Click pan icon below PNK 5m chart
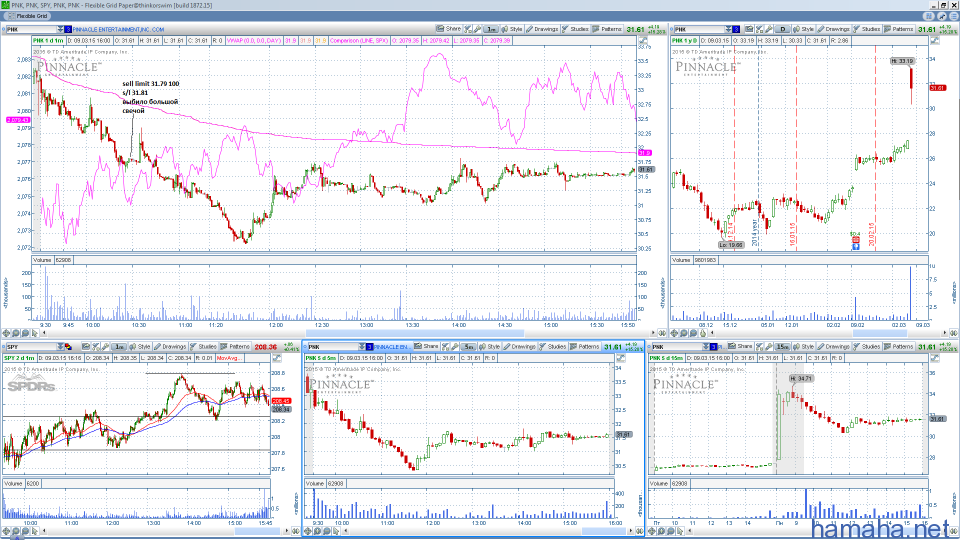 tap(309, 531)
